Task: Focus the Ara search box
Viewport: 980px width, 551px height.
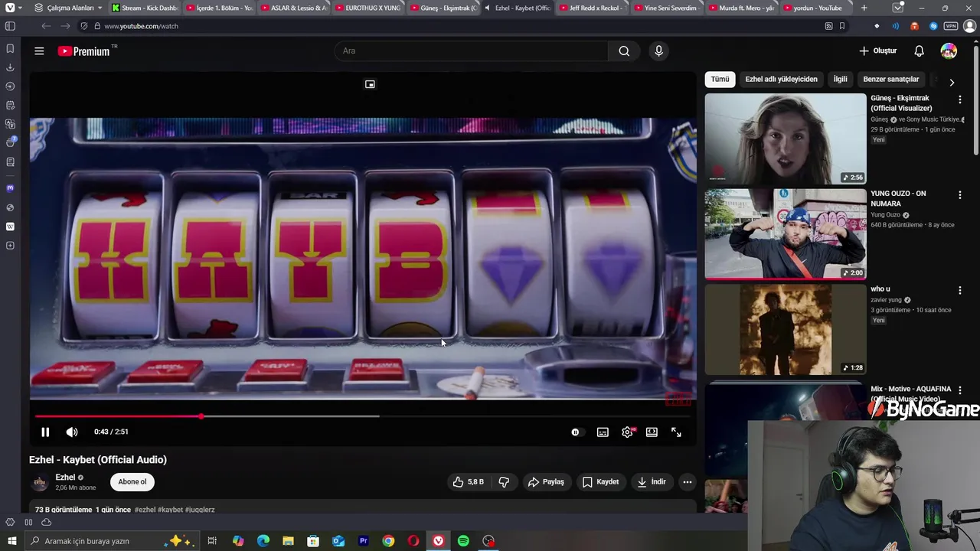Action: [471, 51]
